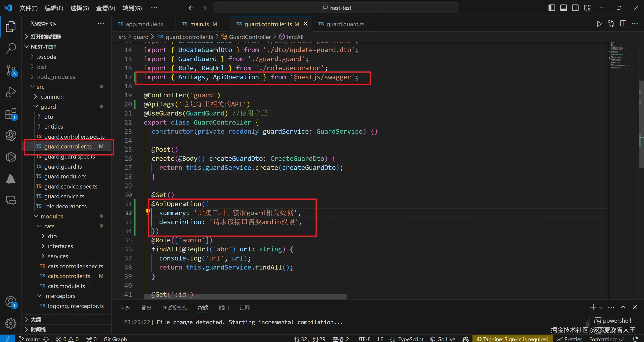Expand the 大纲 outline section
This screenshot has width=644, height=342.
click(x=36, y=320)
